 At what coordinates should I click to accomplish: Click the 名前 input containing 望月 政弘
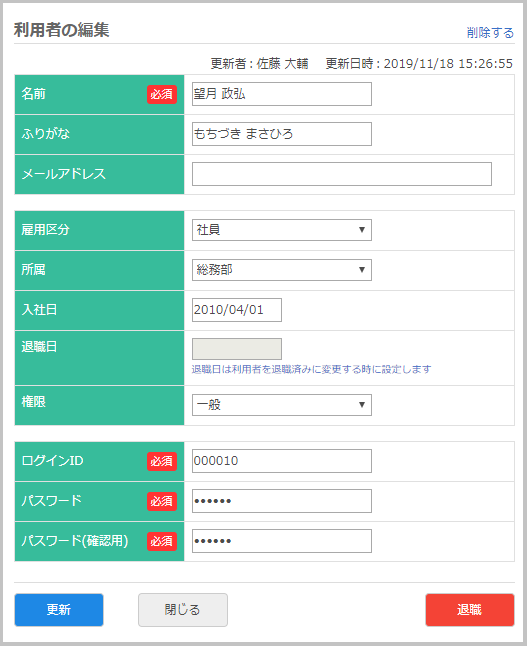tap(281, 94)
